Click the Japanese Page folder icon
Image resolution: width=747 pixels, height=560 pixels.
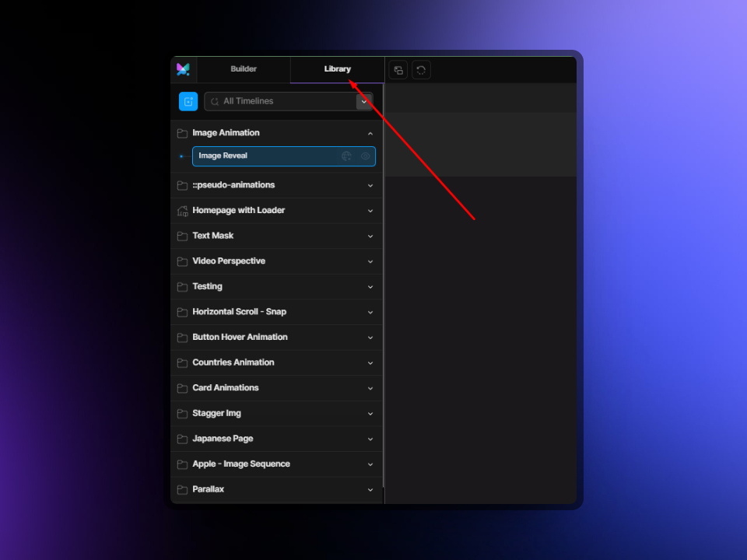[x=182, y=439]
